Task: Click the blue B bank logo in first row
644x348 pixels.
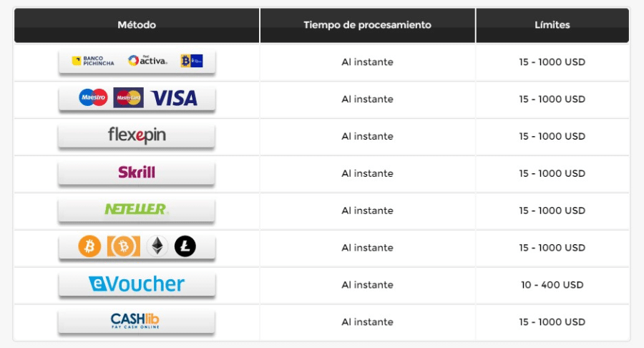Action: pyautogui.click(x=192, y=61)
